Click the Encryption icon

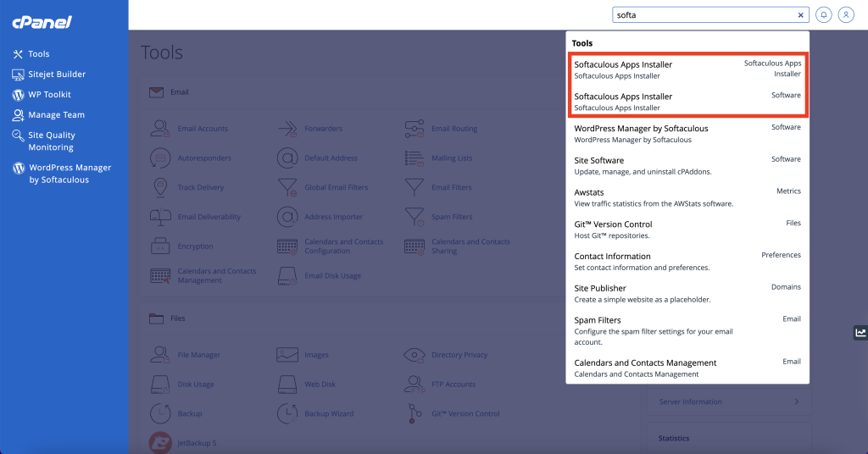pos(160,246)
